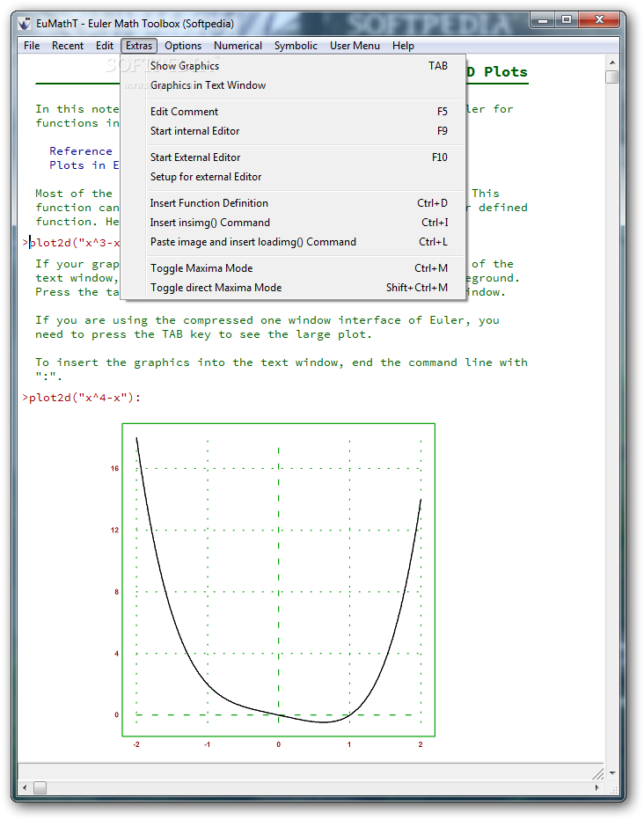Select Start internal Editor

293,131
